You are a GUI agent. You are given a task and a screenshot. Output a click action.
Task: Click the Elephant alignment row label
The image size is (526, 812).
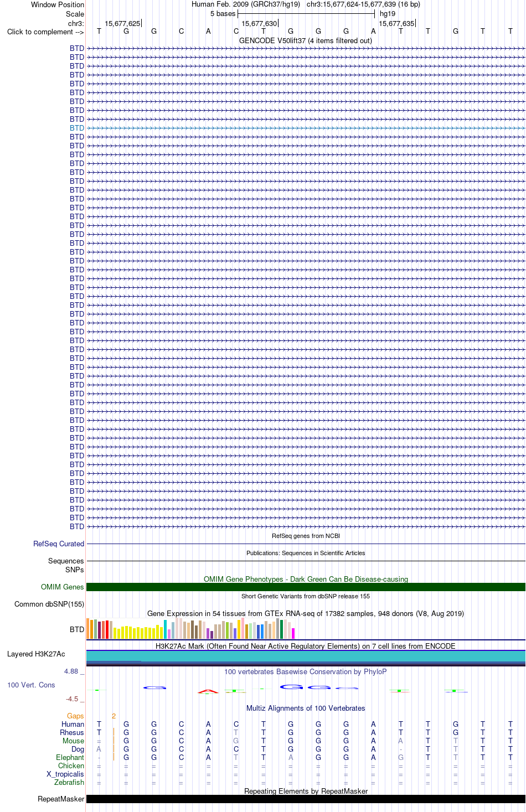pyautogui.click(x=70, y=757)
